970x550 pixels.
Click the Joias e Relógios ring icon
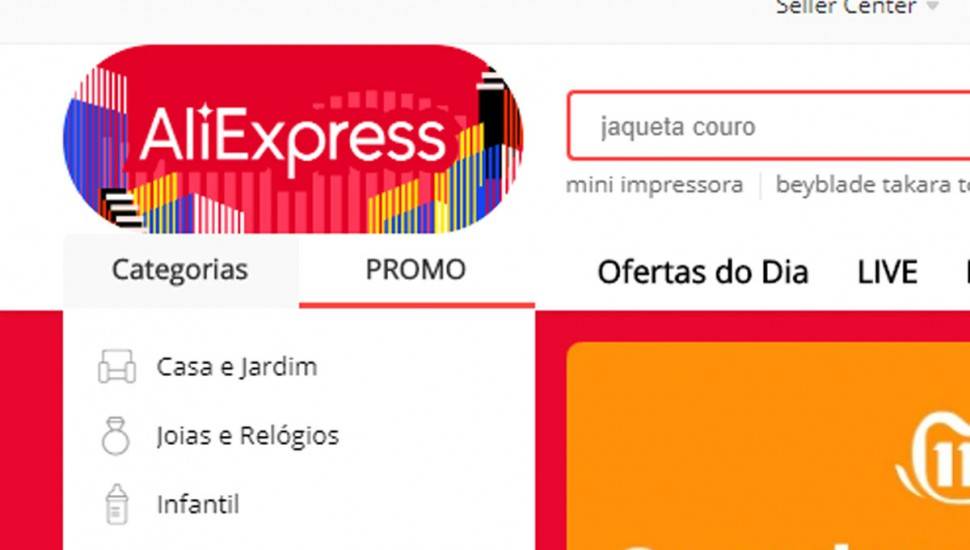coord(116,436)
